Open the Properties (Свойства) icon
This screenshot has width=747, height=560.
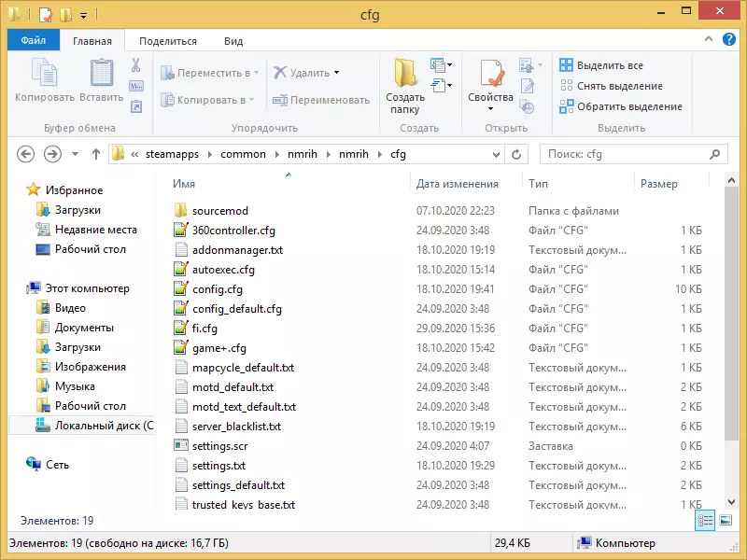click(x=491, y=74)
